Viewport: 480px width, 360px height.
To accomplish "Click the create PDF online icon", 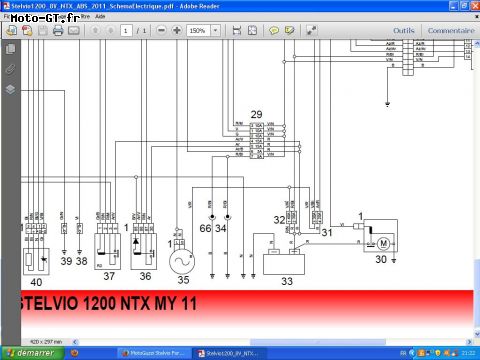I will (11, 31).
